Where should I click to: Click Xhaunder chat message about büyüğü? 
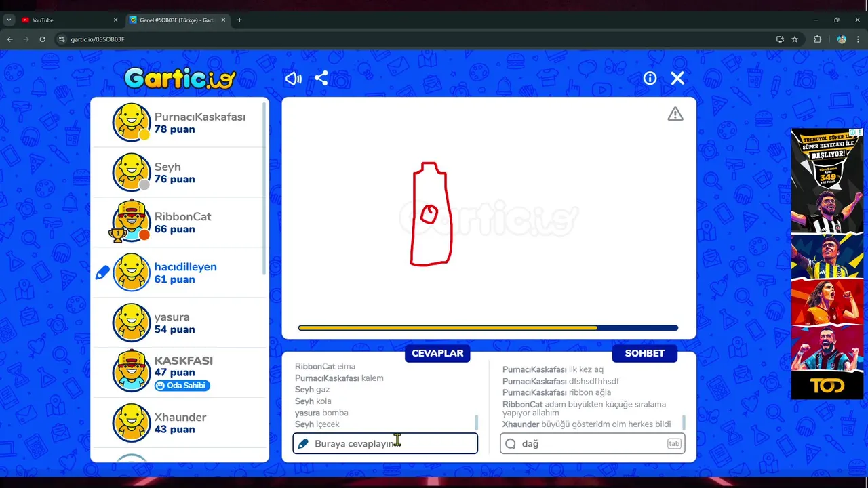coord(587,424)
